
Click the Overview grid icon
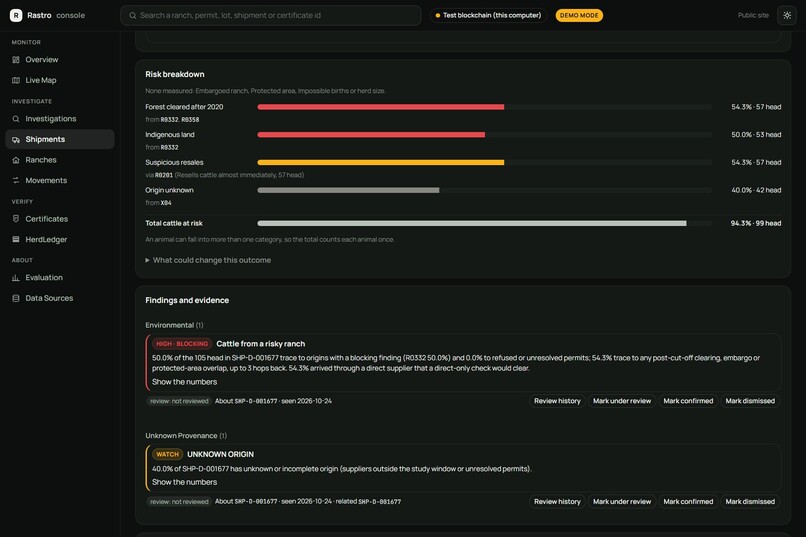[16, 60]
